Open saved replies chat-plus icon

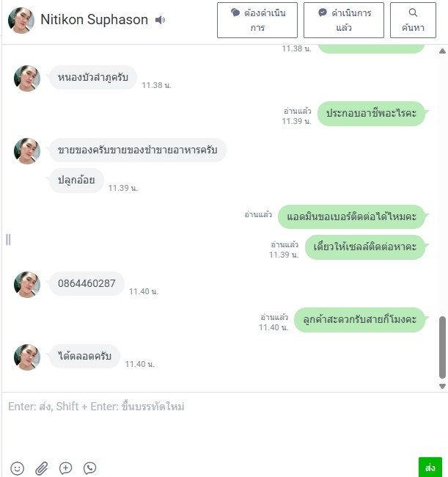click(66, 468)
